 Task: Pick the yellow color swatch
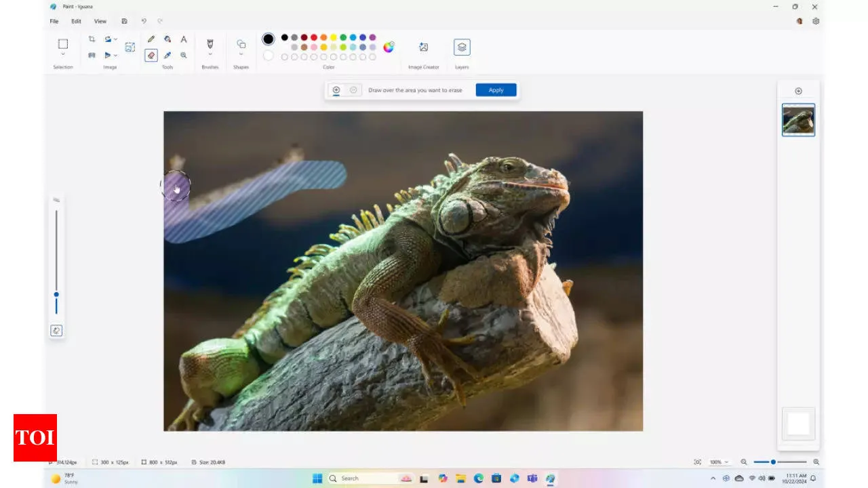point(333,37)
